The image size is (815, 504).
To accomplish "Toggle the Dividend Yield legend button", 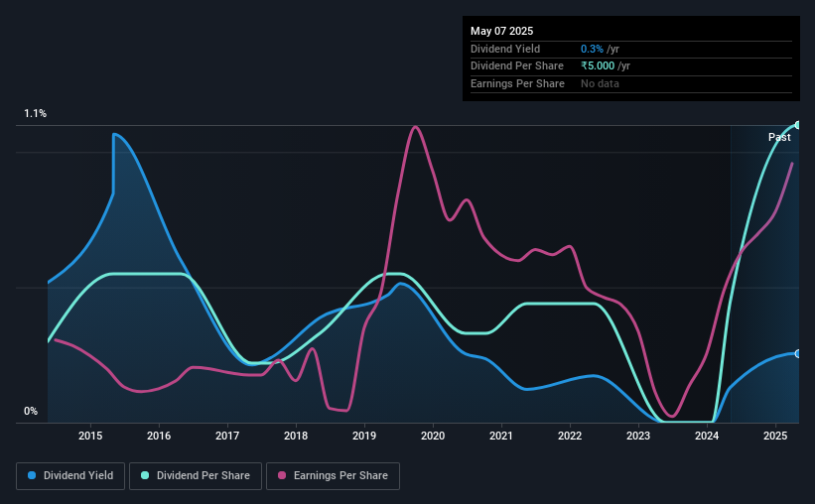I will [70, 476].
